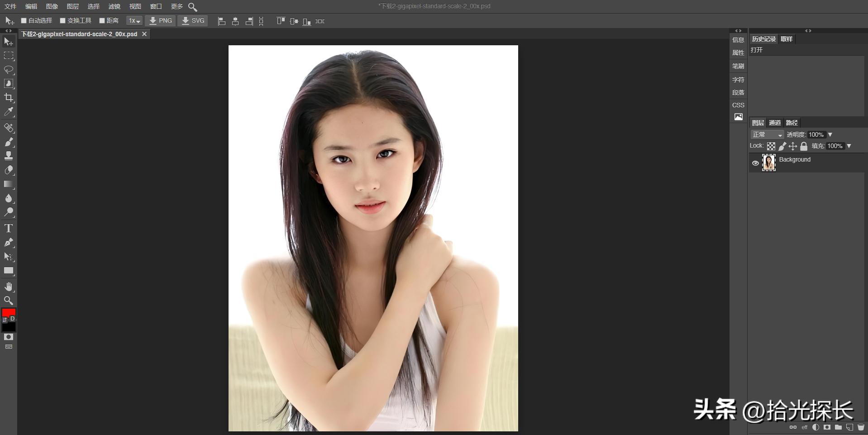Select the Rectangular Marquee selection tool

(x=9, y=56)
